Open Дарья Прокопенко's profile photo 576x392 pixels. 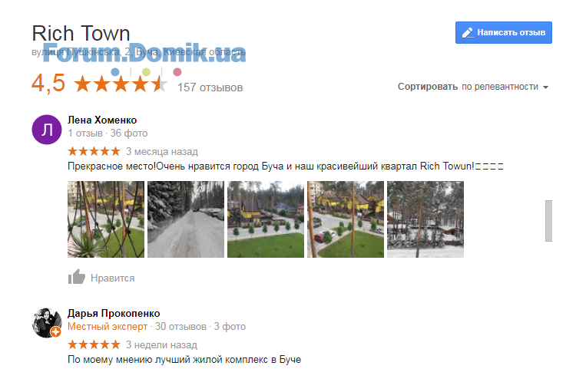click(47, 323)
